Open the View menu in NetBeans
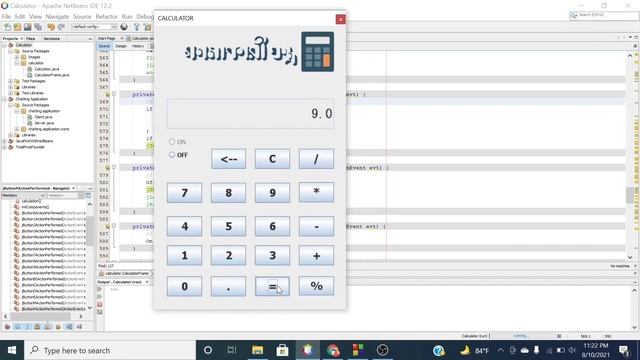 tap(35, 17)
